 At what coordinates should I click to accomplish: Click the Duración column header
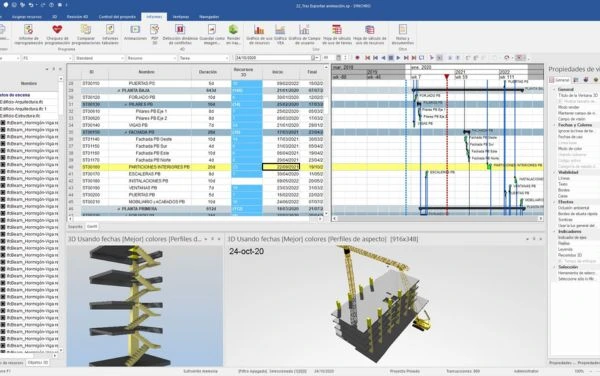point(208,72)
